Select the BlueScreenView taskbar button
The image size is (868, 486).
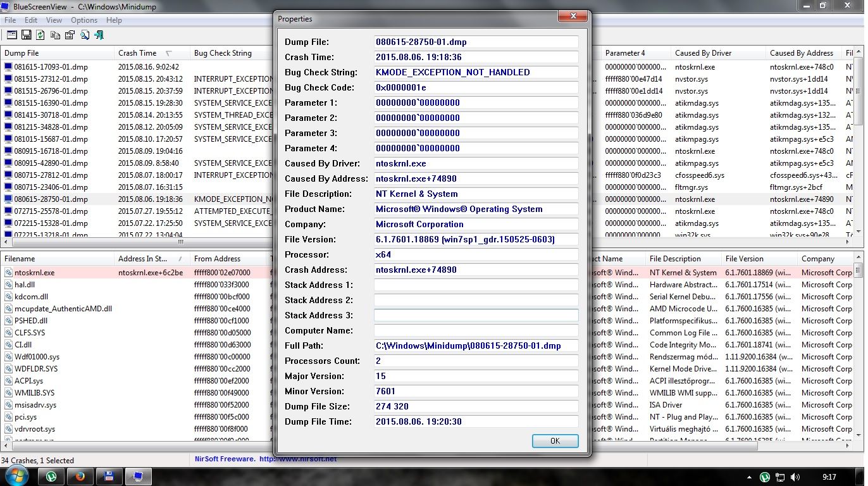click(139, 477)
